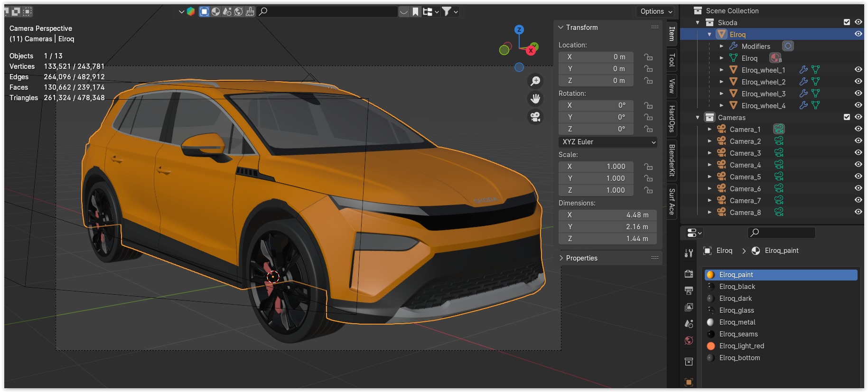Image resolution: width=868 pixels, height=392 pixels.
Task: Click the pan hand gizmo in viewport
Action: pyautogui.click(x=535, y=99)
